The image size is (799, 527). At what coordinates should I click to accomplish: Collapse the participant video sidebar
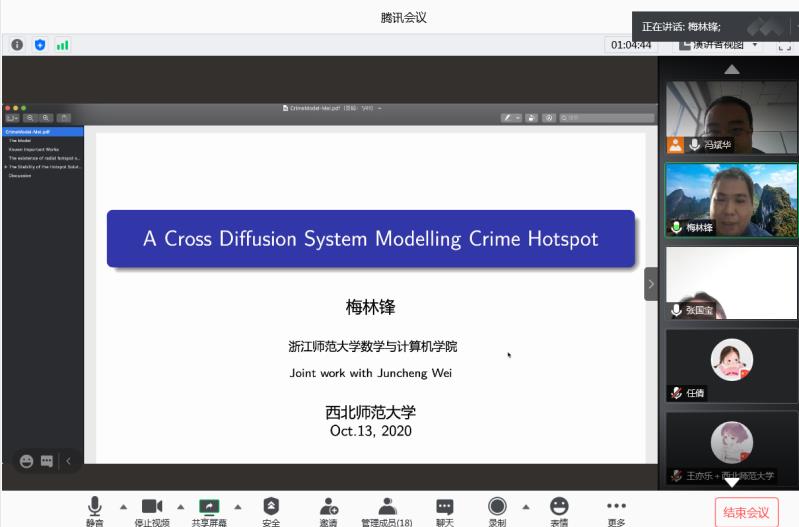tap(651, 284)
